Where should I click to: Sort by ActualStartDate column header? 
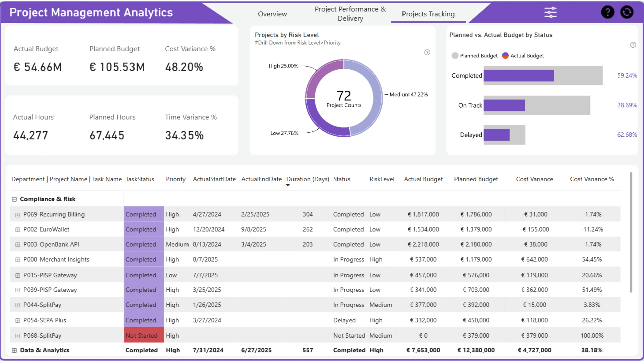(214, 179)
